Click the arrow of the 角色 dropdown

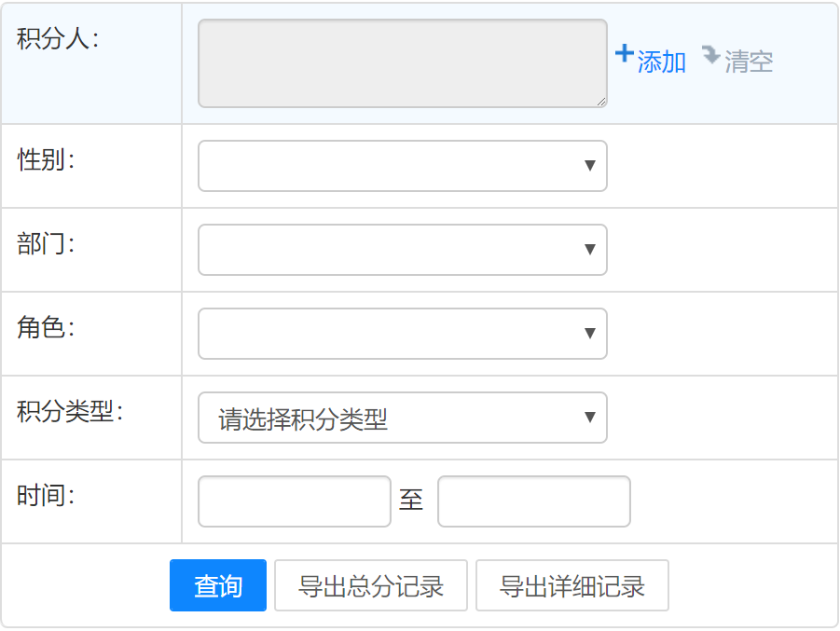pyautogui.click(x=589, y=334)
